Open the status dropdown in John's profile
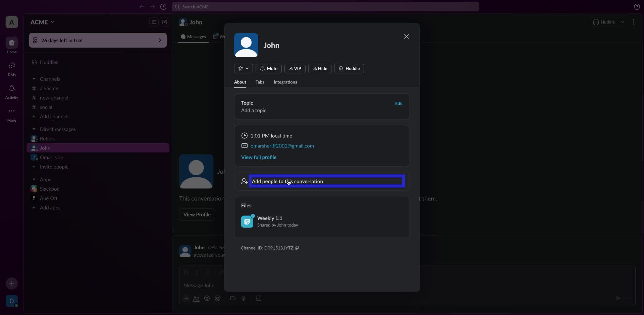 [243, 68]
